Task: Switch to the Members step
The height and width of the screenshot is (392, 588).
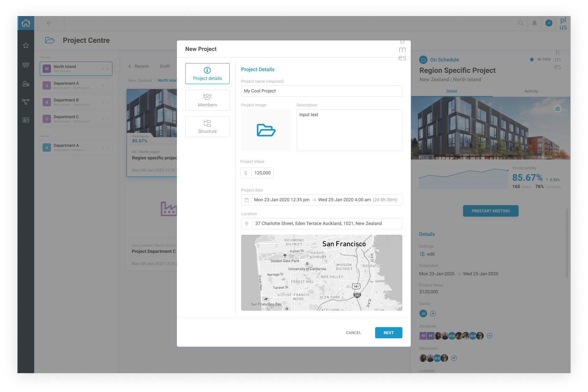Action: pyautogui.click(x=207, y=100)
